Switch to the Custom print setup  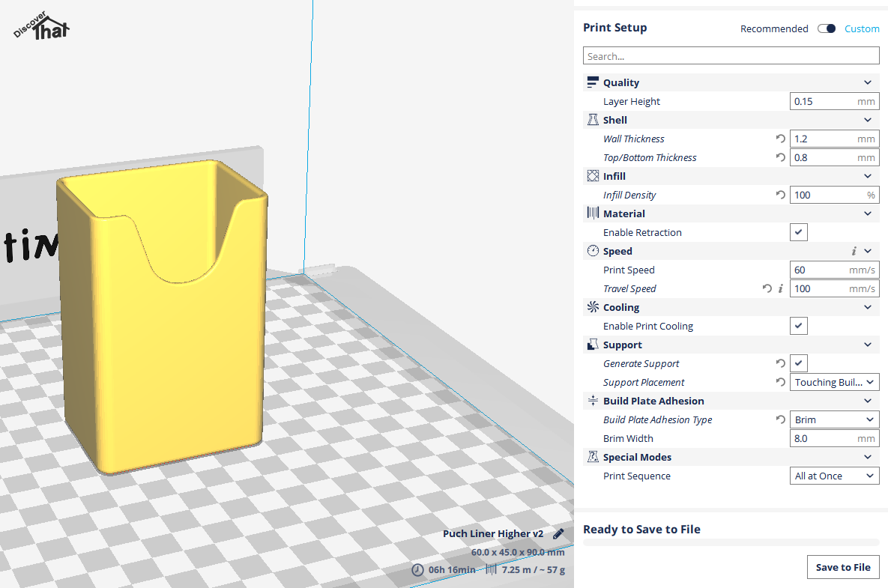pyautogui.click(x=862, y=28)
